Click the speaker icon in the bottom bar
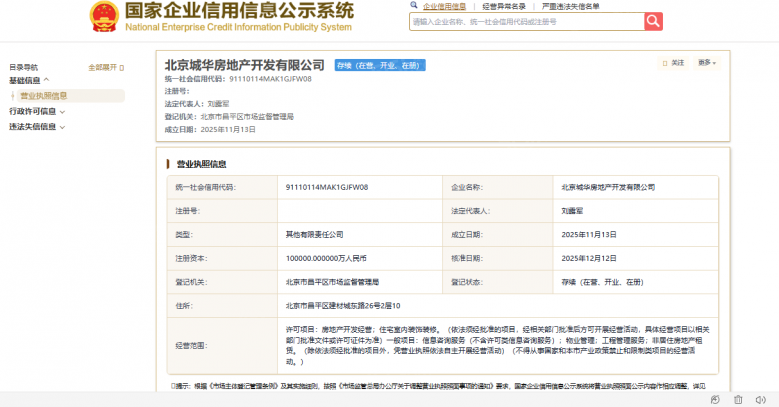The width and height of the screenshot is (779, 407). [761, 400]
